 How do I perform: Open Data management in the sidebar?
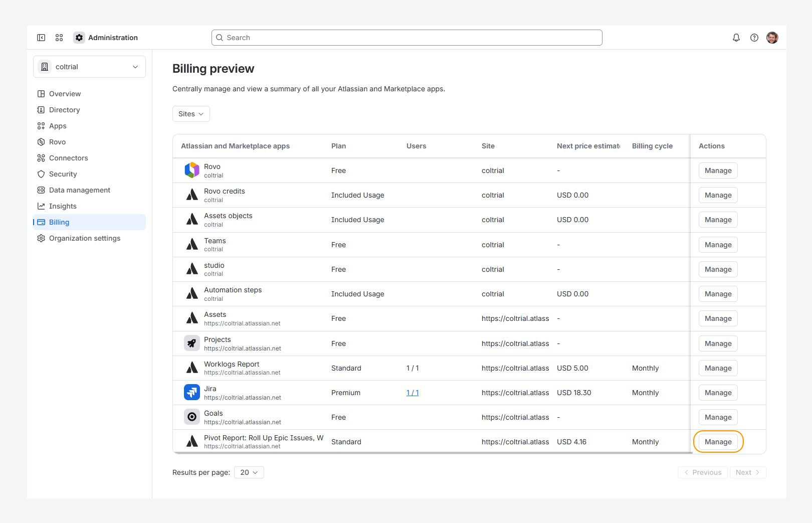tap(89, 190)
